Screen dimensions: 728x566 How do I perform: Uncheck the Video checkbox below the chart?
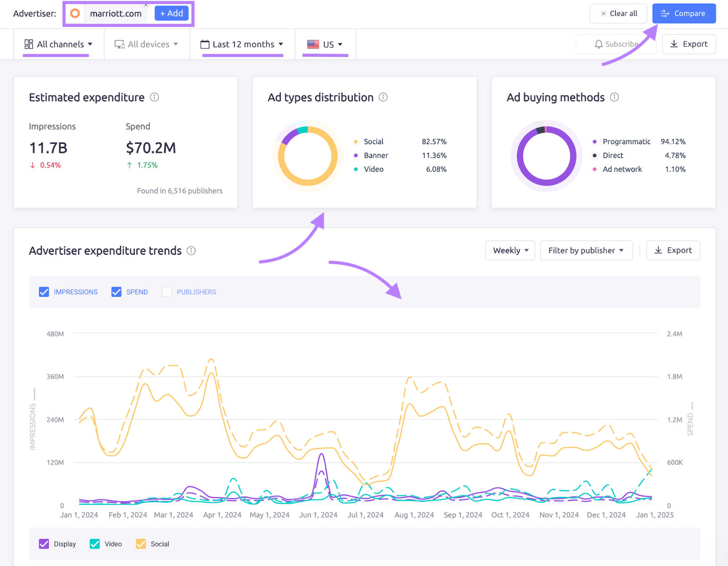94,544
